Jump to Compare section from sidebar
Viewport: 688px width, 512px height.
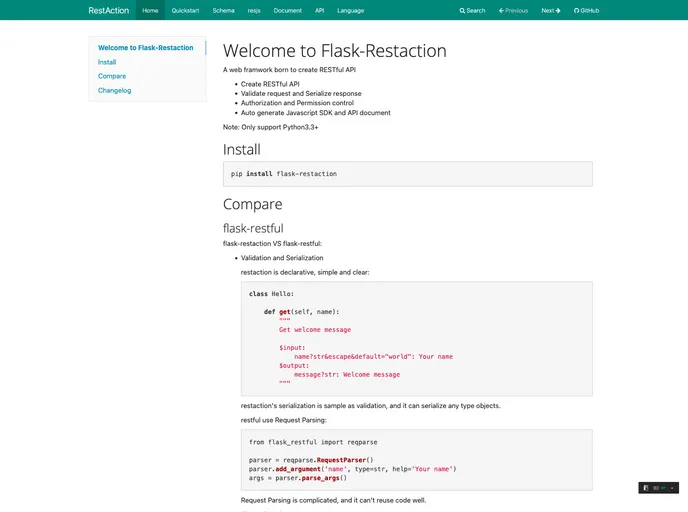point(112,76)
